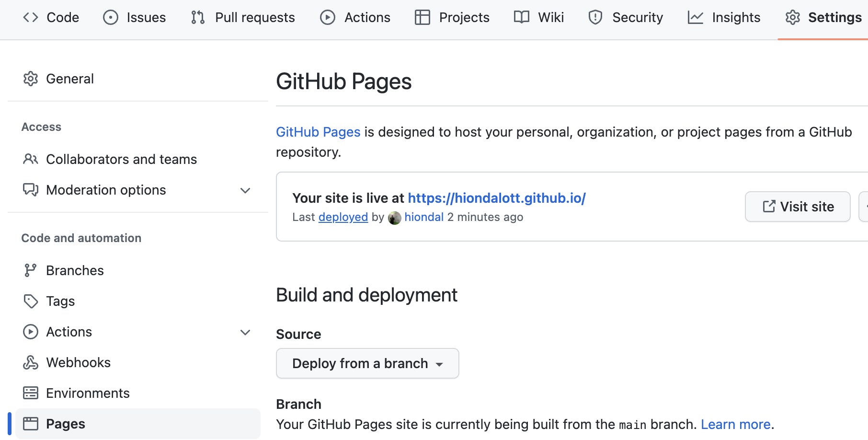Open the hiondal user profile link
868x440 pixels.
point(424,217)
